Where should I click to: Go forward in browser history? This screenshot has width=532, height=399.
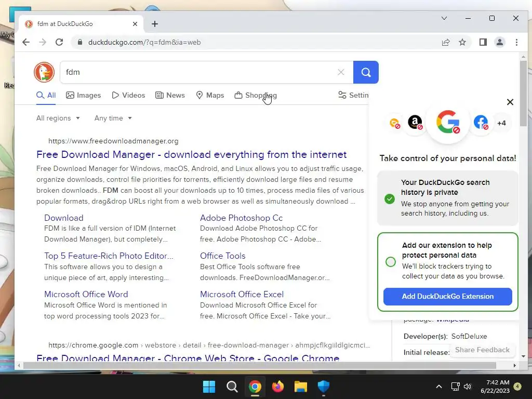tap(43, 42)
